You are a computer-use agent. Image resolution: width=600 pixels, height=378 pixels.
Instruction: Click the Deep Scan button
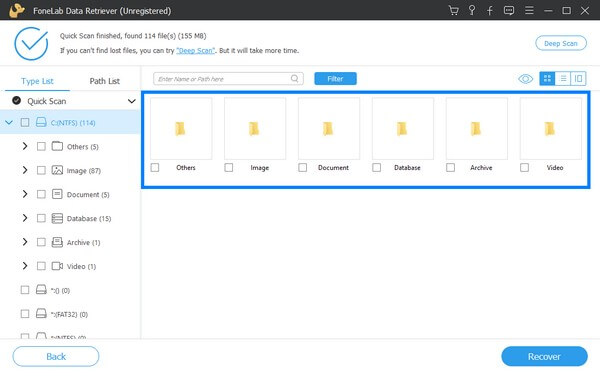pos(561,43)
